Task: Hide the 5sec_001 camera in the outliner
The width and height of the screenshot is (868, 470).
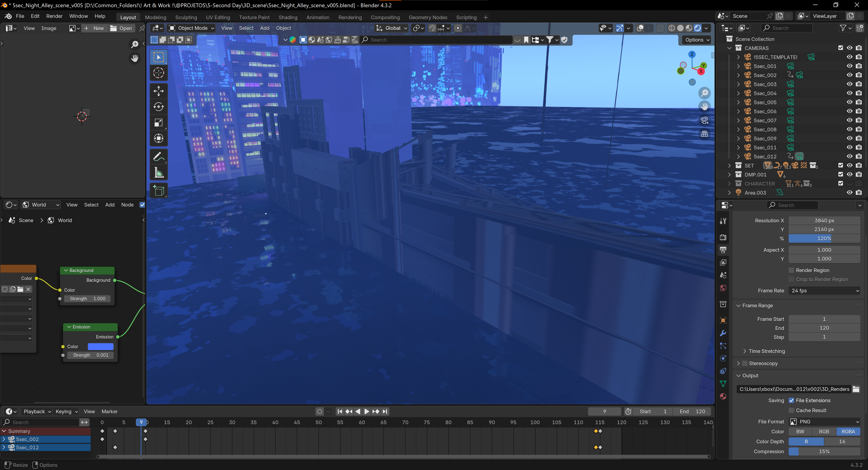Action: [x=849, y=66]
